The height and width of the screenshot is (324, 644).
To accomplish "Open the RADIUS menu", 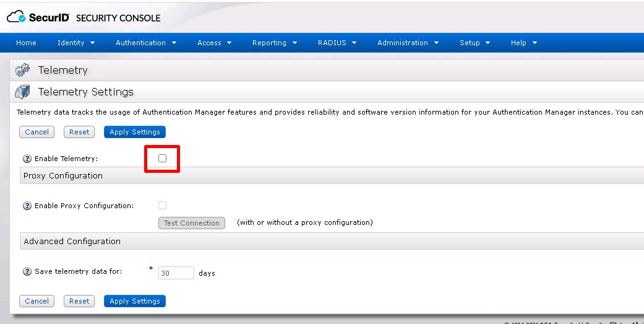I will click(337, 43).
